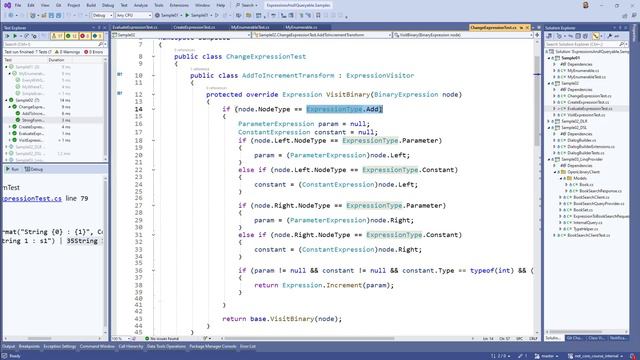This screenshot has width=640, height=360.
Task: Click the Run green play icon in Test Explorer toolbar
Action: pyautogui.click(x=15, y=36)
